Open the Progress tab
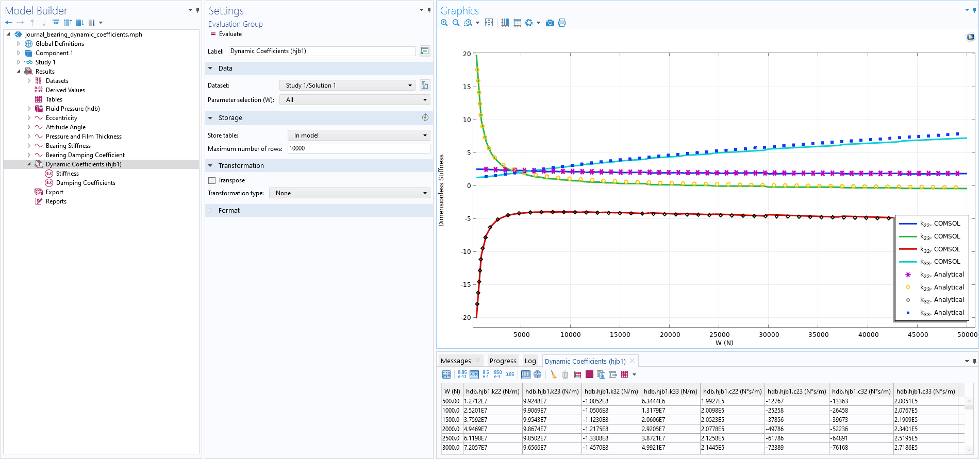The width and height of the screenshot is (980, 460). click(x=503, y=361)
